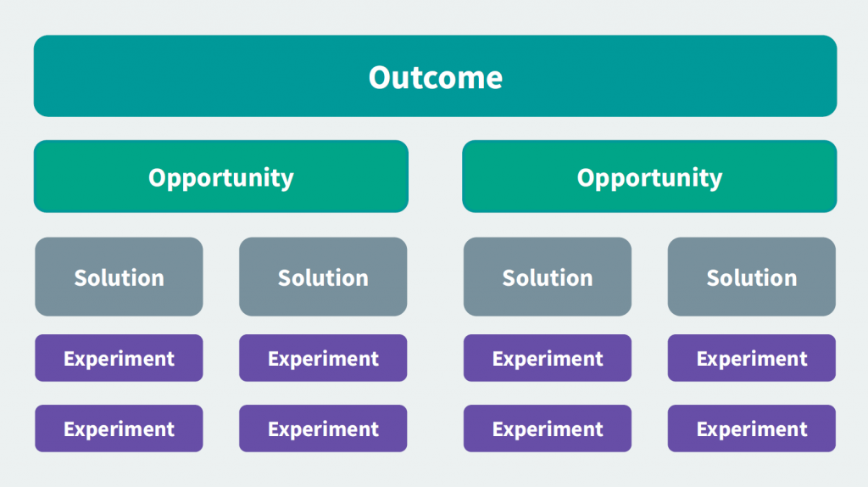Click upper Experiment box under third Solution
Screen dimensions: 868x487
coord(548,358)
